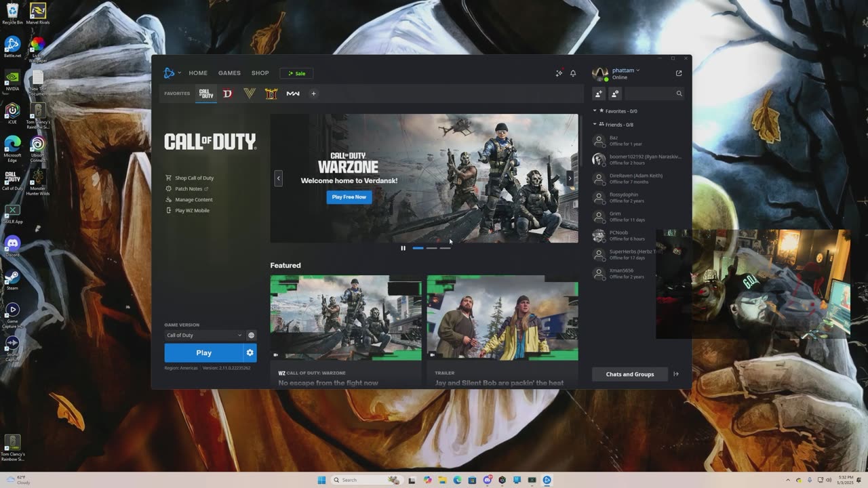The image size is (868, 488).
Task: Open NVIDIA desktop shortcut
Action: [12, 79]
